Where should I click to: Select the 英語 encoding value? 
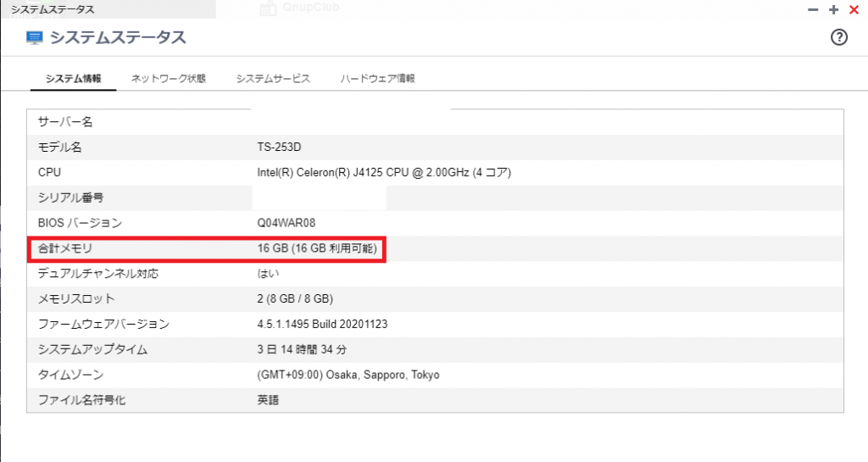click(268, 400)
